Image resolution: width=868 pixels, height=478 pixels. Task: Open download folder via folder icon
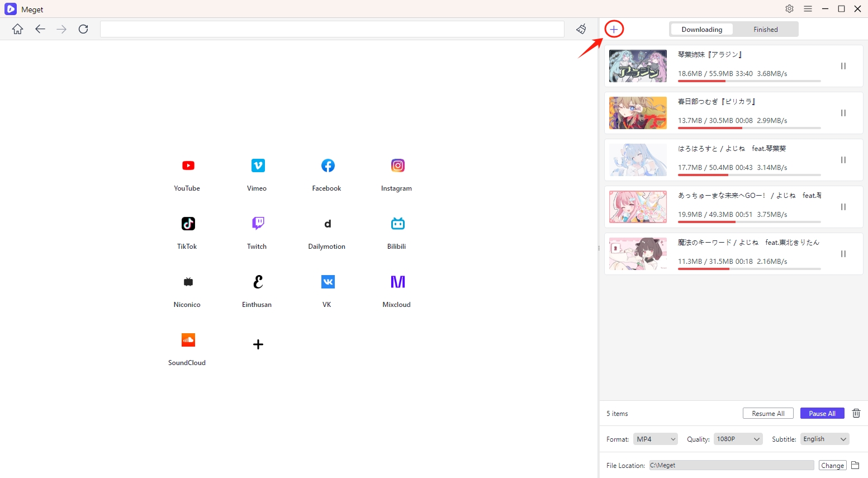(x=855, y=465)
